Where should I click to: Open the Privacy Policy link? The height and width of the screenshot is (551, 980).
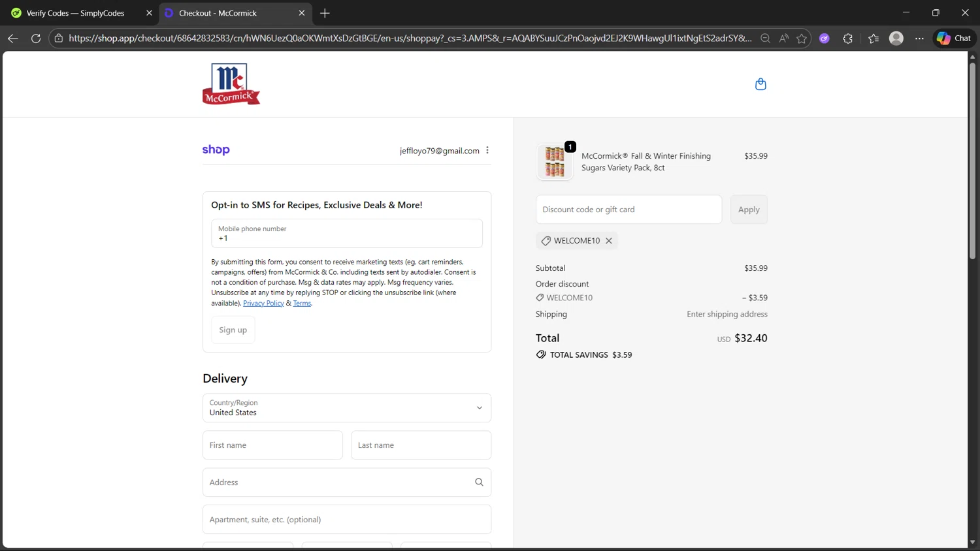[263, 304]
